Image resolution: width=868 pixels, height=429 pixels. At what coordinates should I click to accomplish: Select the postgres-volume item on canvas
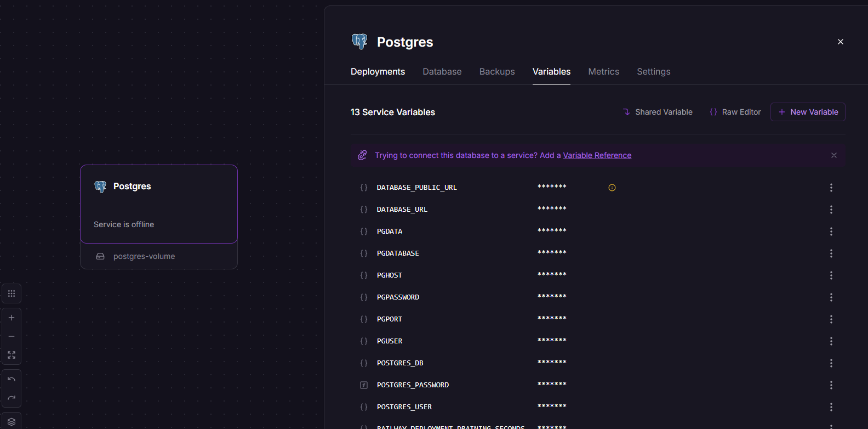[x=144, y=256]
